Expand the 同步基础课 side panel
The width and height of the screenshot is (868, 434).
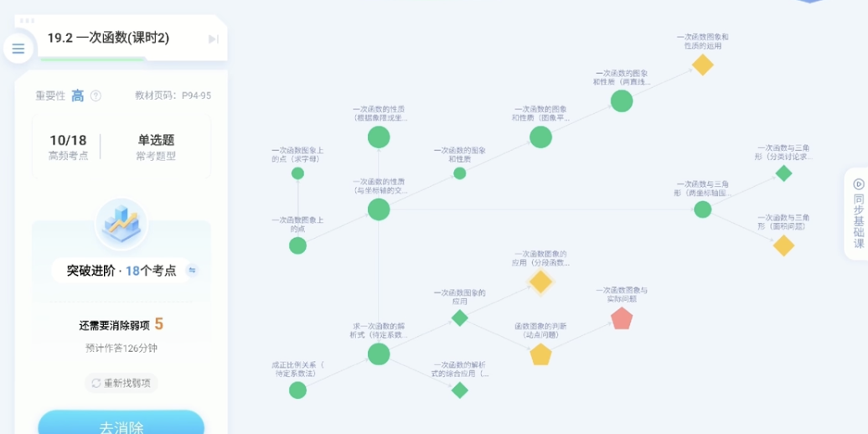pyautogui.click(x=858, y=214)
